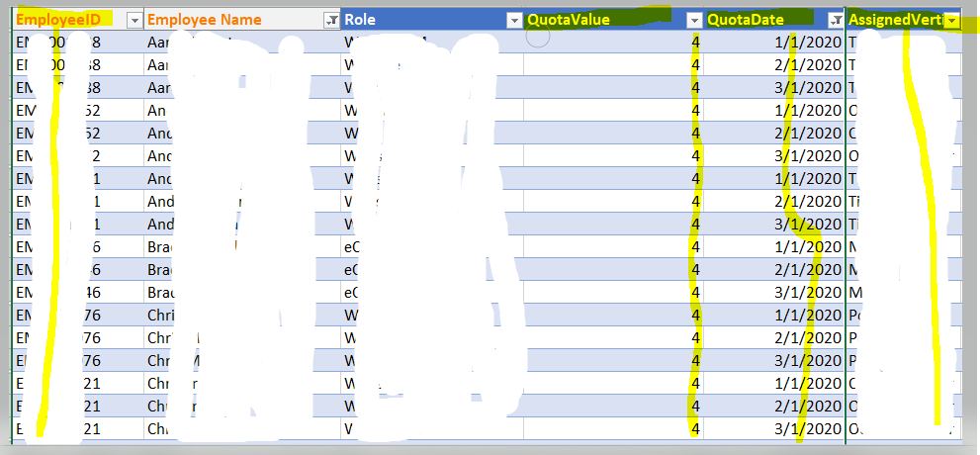Select 1/1/2020 date in first Aar row
The width and height of the screenshot is (980, 455).
click(x=810, y=43)
